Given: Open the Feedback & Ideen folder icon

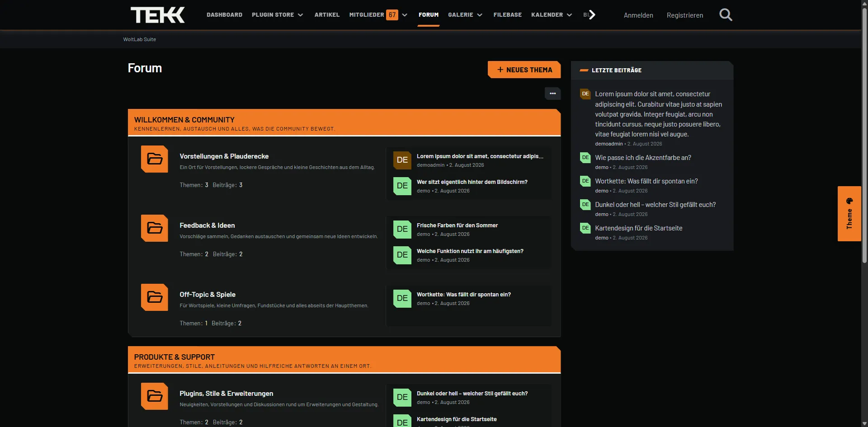Looking at the screenshot, I should [155, 228].
